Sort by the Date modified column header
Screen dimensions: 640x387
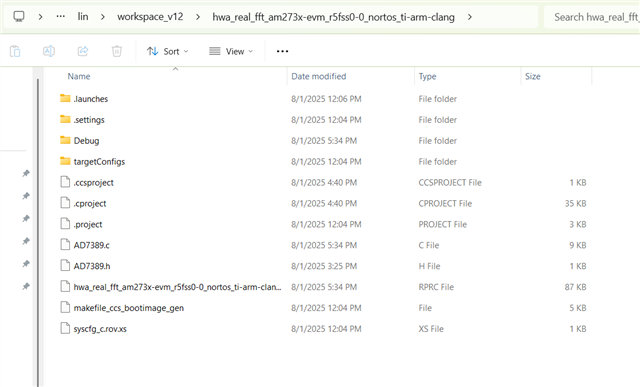(x=318, y=76)
